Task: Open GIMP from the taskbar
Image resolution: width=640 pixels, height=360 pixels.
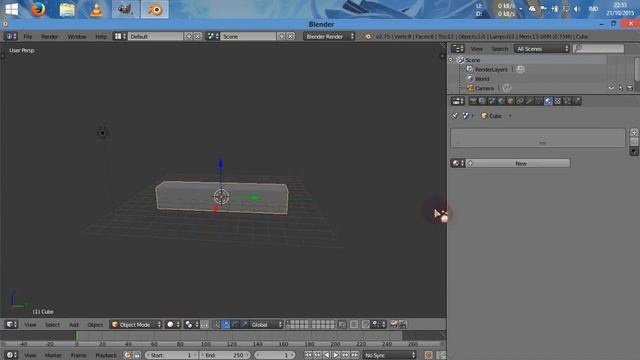Action: pos(125,9)
